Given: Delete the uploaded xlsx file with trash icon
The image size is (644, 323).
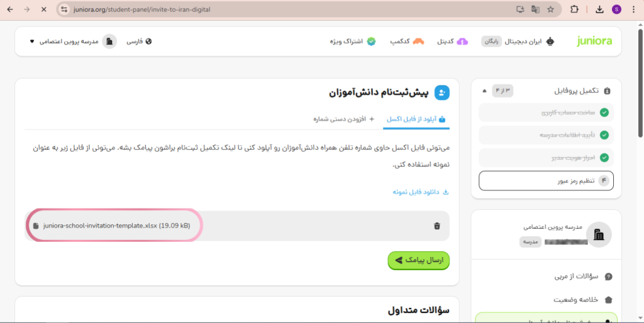Looking at the screenshot, I should [437, 226].
